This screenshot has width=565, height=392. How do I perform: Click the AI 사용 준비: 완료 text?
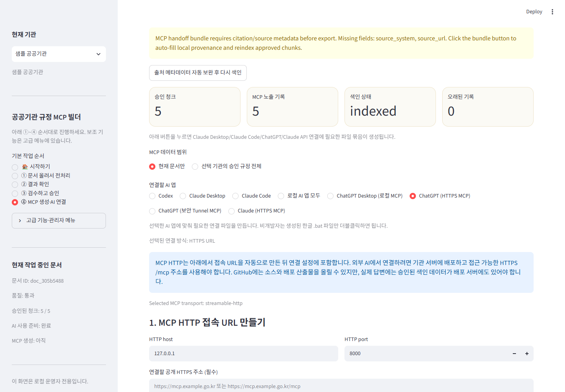(x=31, y=326)
